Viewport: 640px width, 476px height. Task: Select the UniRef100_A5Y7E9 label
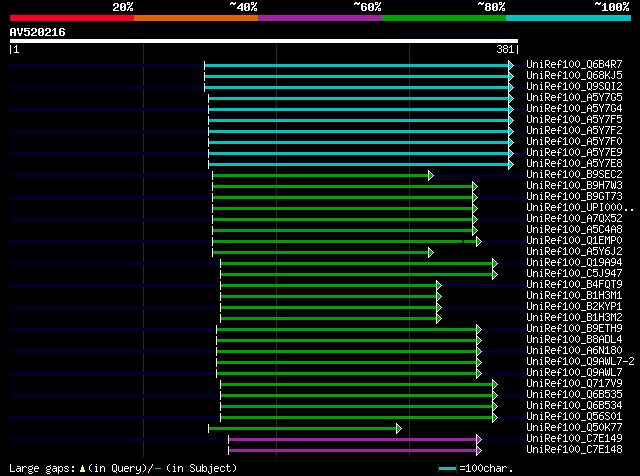click(574, 153)
